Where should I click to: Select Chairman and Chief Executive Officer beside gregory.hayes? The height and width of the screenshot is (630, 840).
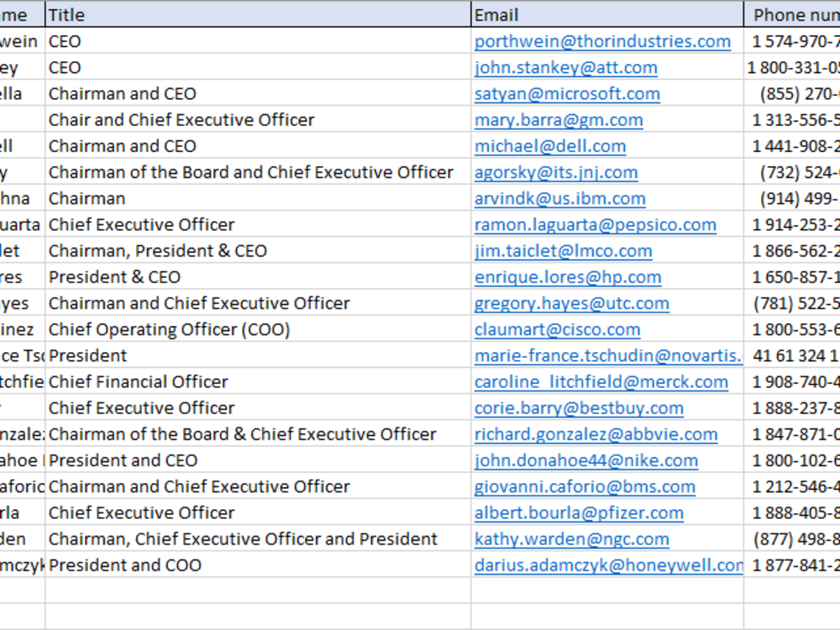point(258,303)
